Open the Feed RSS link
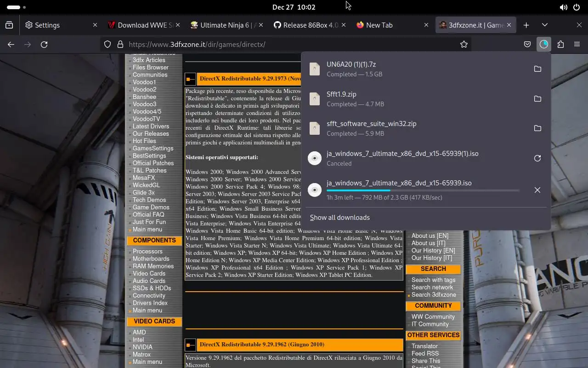 (x=425, y=354)
